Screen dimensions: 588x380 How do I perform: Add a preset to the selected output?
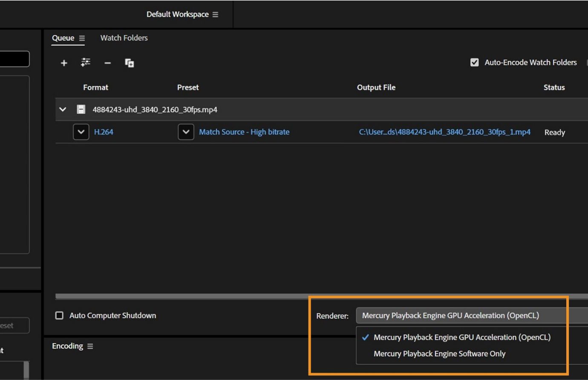(85, 63)
